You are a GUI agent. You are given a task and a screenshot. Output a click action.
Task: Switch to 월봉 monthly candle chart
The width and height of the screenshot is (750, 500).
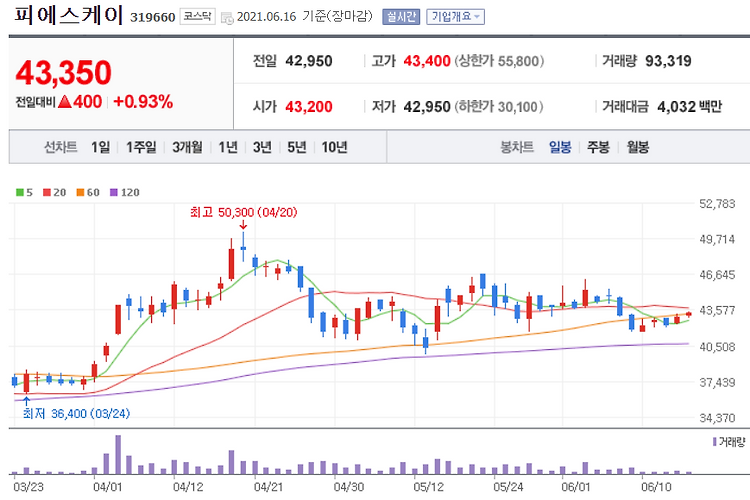click(638, 147)
